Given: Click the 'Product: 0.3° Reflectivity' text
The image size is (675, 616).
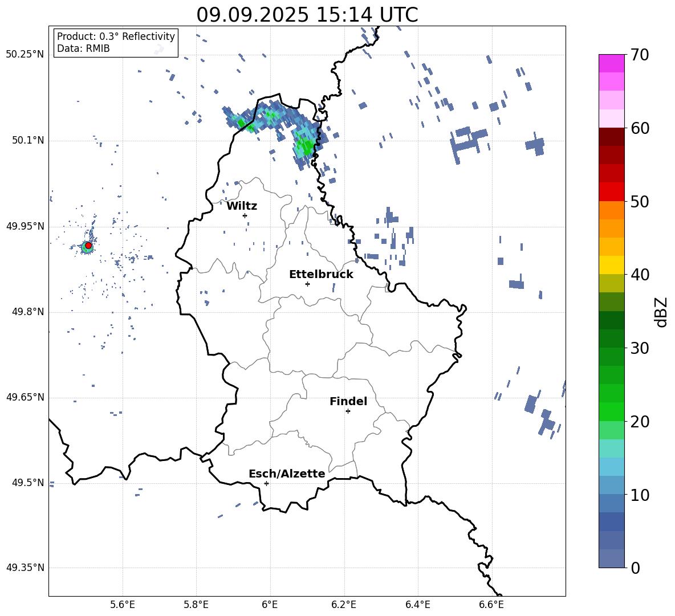Looking at the screenshot, I should coord(116,36).
